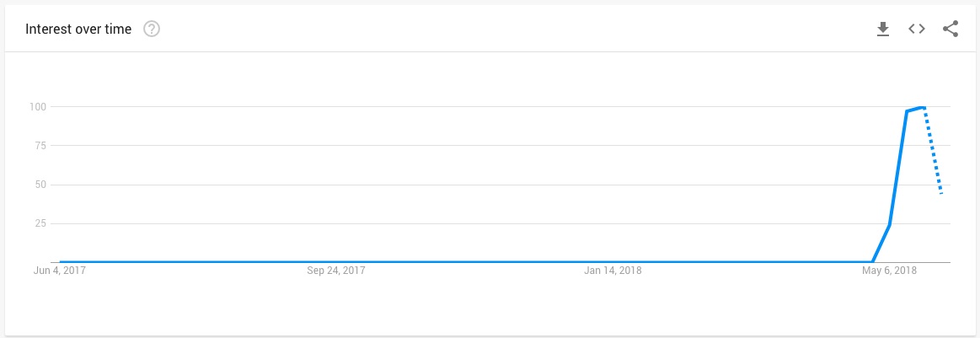Share the interest over time chart
Viewport: 980px width, 338px height.
click(x=951, y=30)
